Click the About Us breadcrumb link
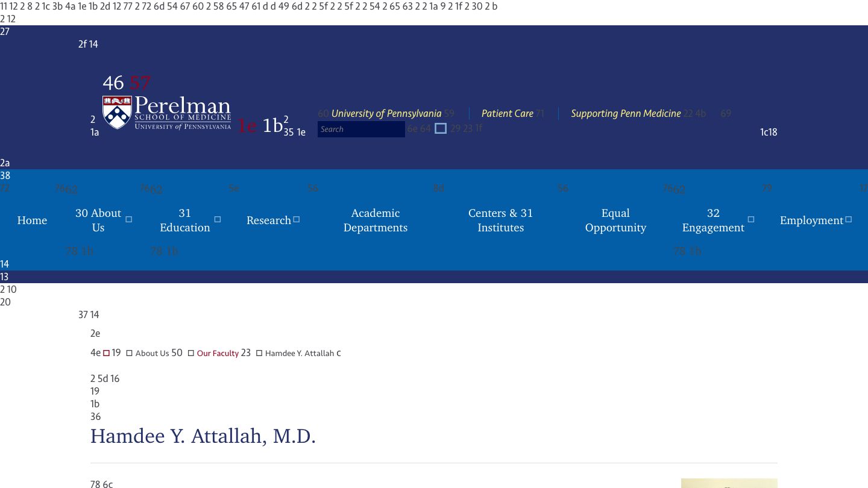868x488 pixels. point(152,354)
